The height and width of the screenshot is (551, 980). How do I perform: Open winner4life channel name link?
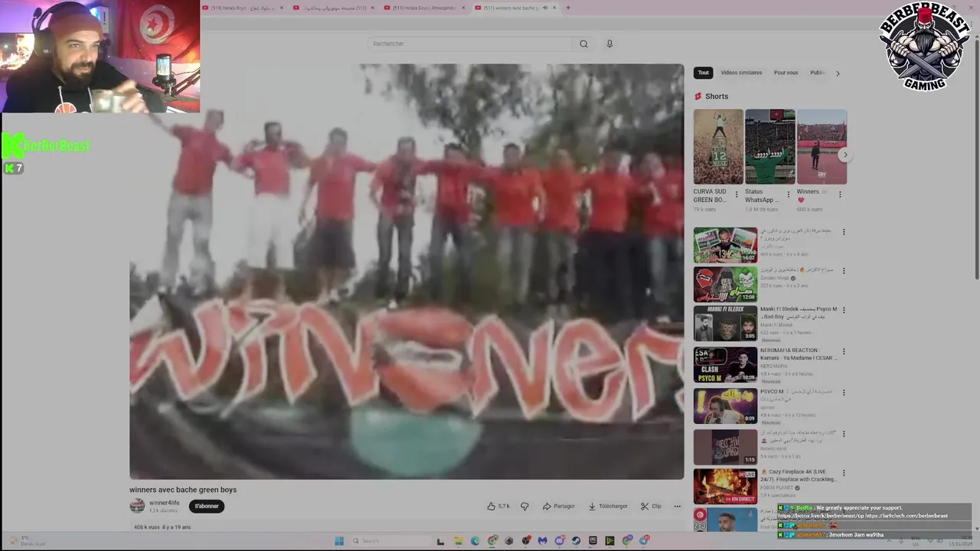point(164,503)
